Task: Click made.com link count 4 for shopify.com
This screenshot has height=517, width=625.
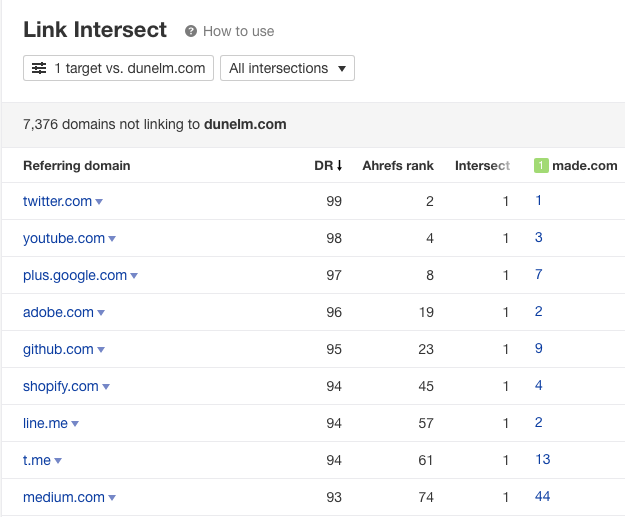Action: 539,385
